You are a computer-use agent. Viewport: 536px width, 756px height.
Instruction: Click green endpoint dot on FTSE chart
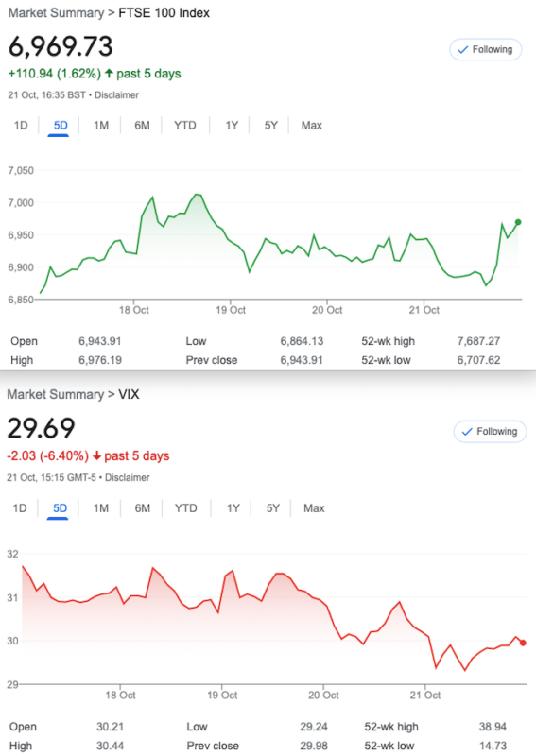click(x=518, y=222)
